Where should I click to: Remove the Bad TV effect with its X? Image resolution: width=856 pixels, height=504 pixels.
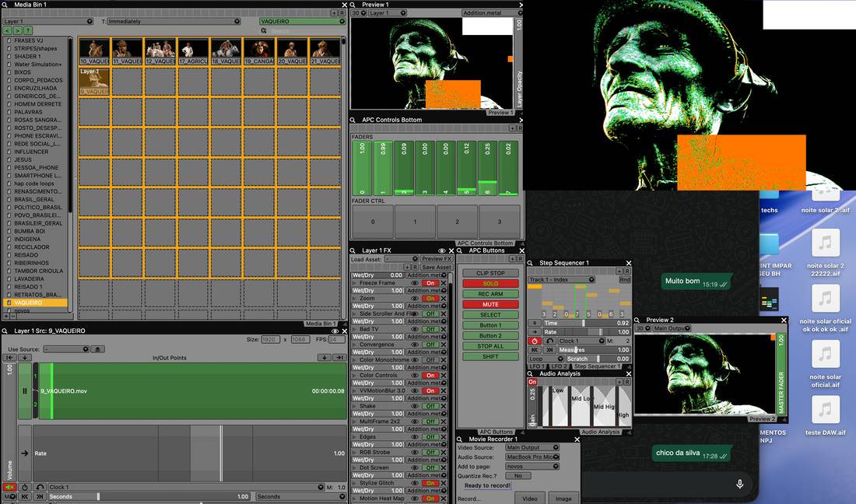[x=444, y=329]
